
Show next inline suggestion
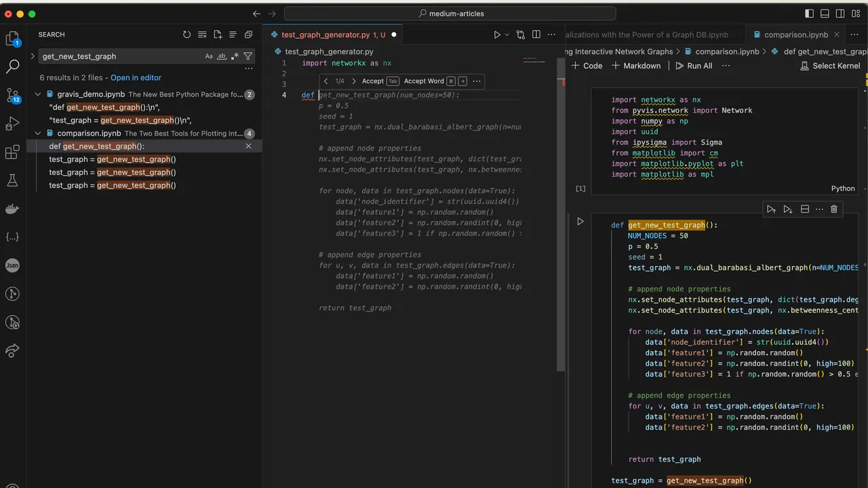click(x=353, y=81)
